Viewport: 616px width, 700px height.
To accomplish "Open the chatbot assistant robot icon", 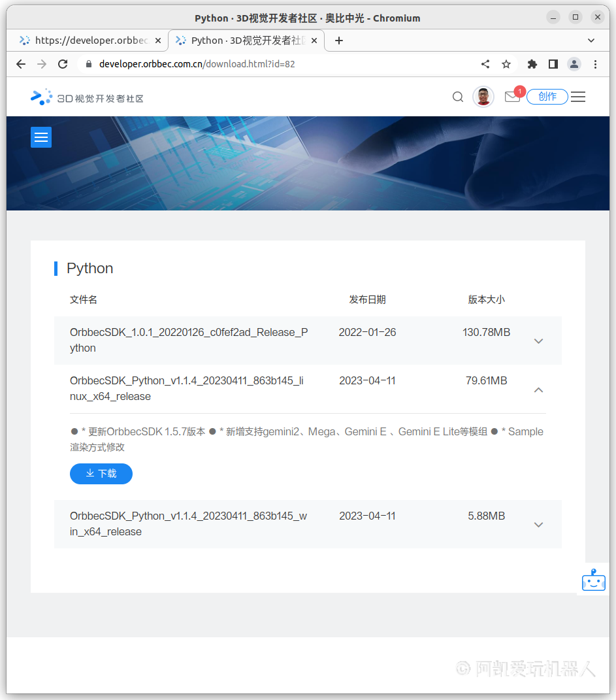I will 594,580.
